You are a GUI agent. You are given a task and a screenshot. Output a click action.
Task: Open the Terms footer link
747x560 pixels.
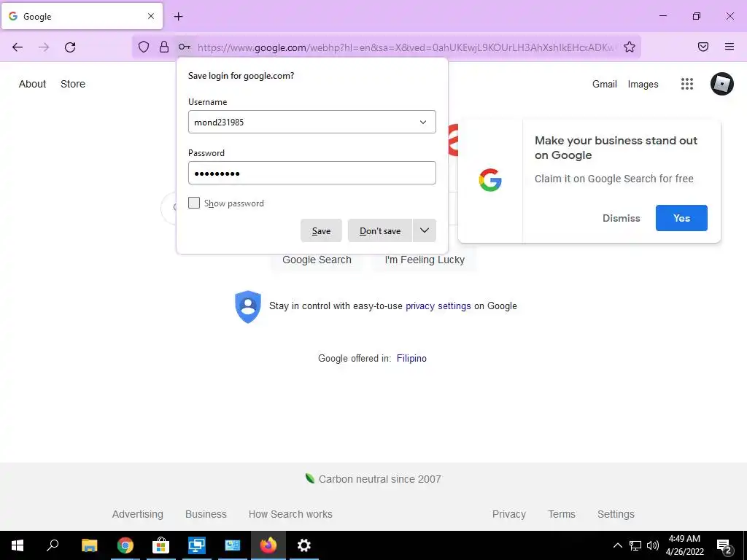pos(562,514)
